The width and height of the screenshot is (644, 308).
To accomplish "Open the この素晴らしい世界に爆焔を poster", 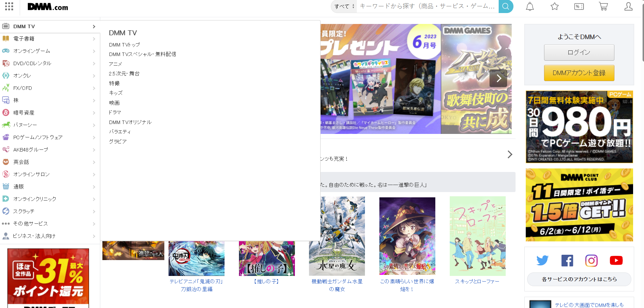I will (407, 236).
